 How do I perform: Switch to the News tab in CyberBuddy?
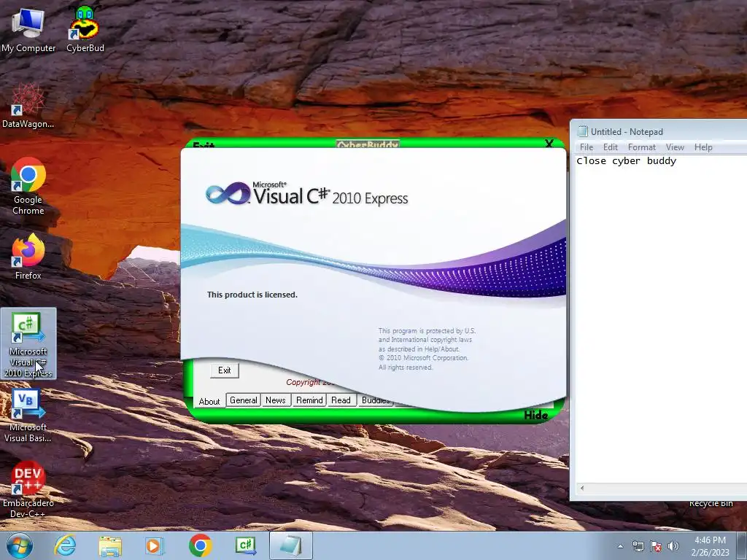[275, 400]
